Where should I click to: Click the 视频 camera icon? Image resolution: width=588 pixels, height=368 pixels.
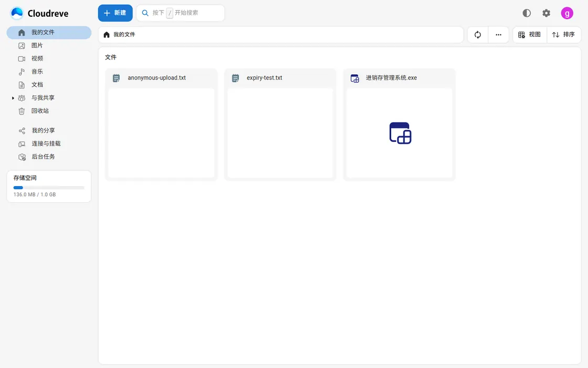click(x=22, y=59)
